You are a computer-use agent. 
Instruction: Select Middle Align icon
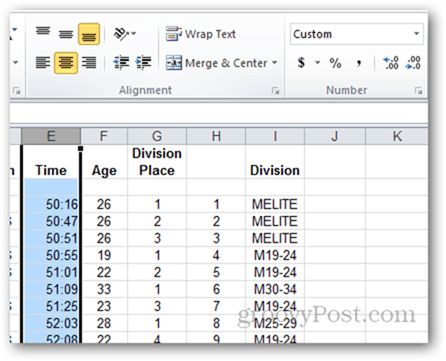point(66,34)
